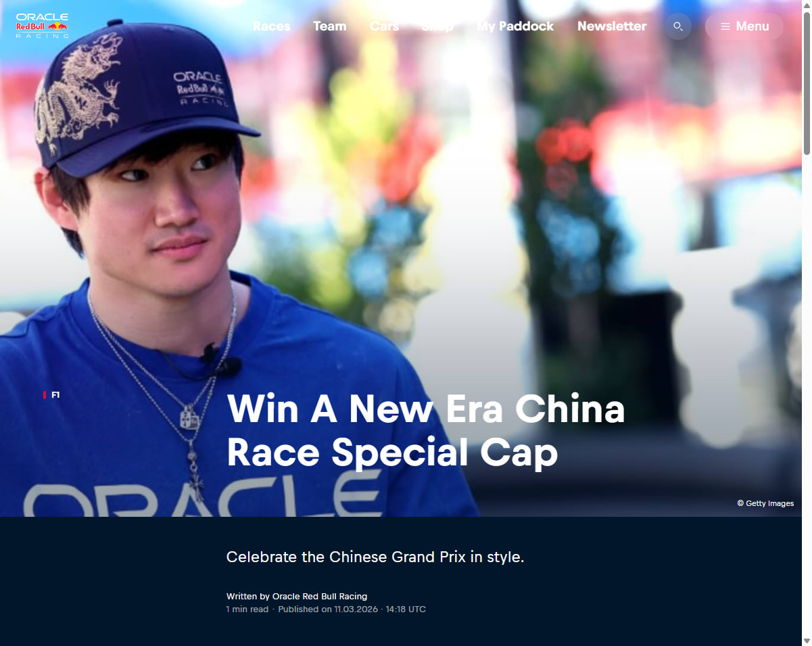
Task: Click the 1 min read label
Action: (x=247, y=609)
